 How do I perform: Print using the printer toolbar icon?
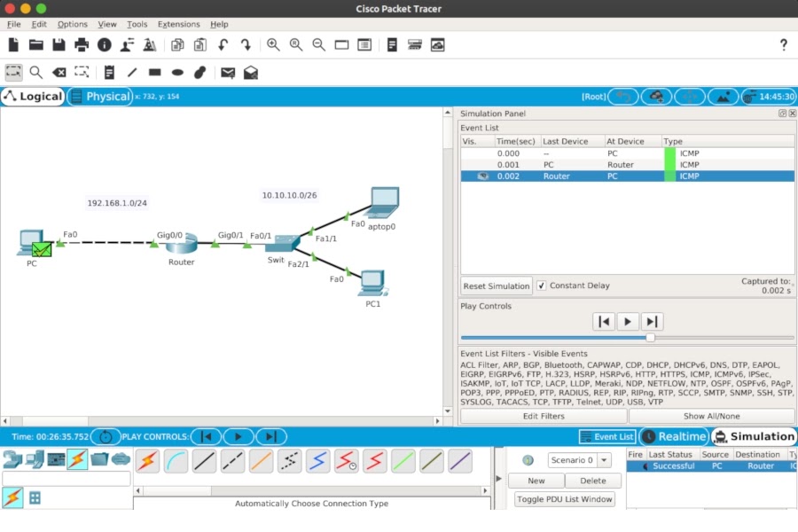point(82,45)
